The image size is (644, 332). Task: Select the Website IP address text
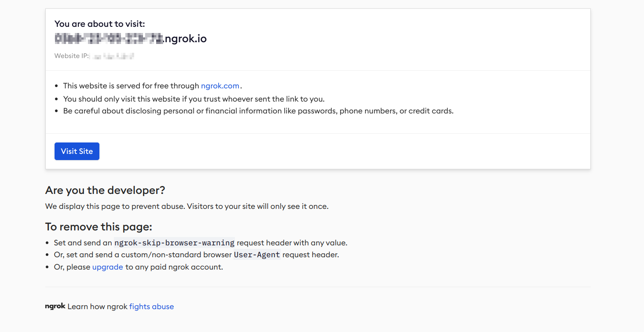(94, 56)
